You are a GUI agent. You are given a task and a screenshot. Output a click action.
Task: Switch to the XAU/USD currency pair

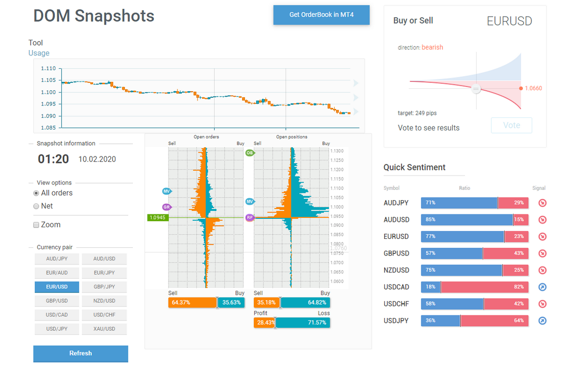pyautogui.click(x=104, y=329)
